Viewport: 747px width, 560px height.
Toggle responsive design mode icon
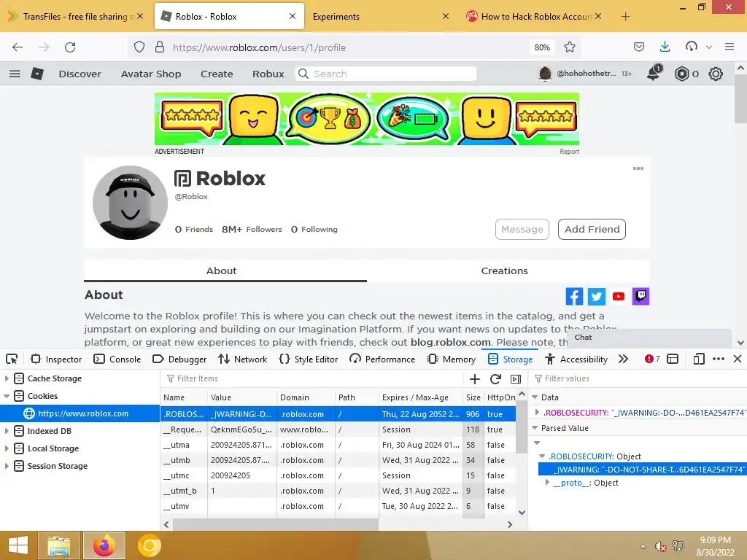(698, 359)
